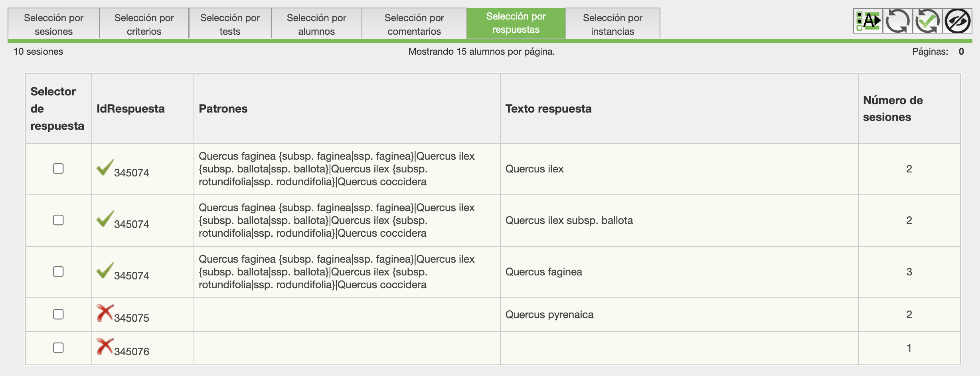Select checkbox for Quercus pyrenaica row
This screenshot has height=376, width=980.
(58, 315)
